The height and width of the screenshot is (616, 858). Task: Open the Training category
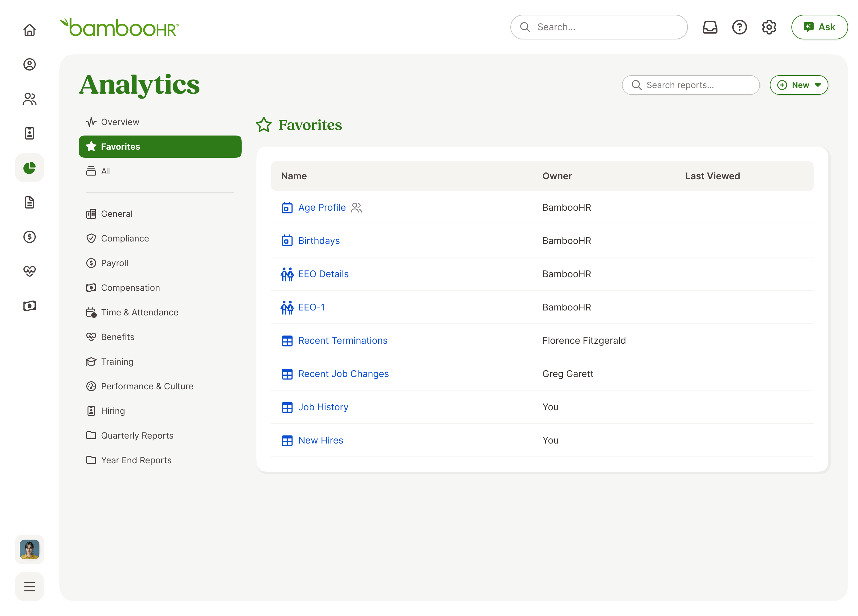[x=160, y=362]
